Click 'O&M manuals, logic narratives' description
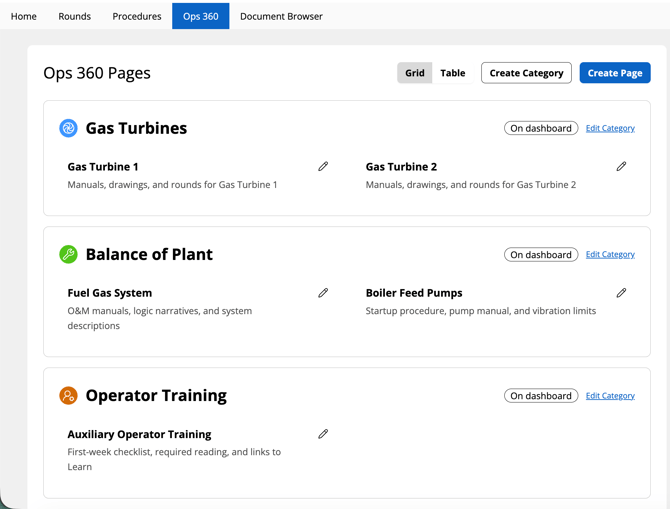The height and width of the screenshot is (509, 670). coord(160,318)
